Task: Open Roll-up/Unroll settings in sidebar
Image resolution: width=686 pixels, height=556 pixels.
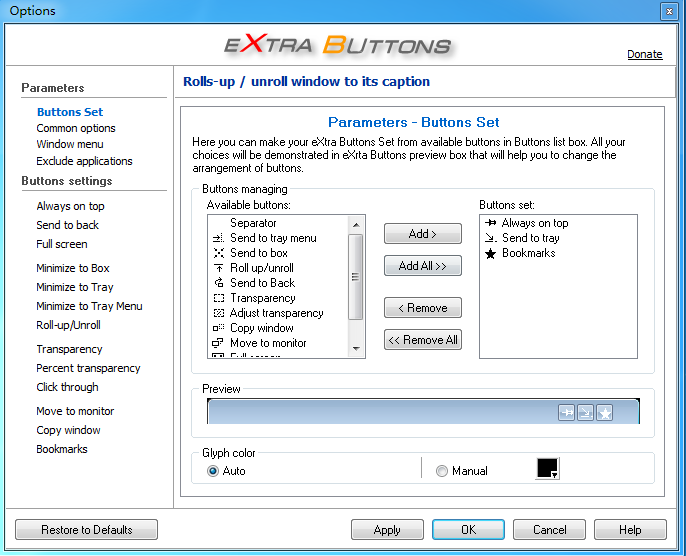Action: pyautogui.click(x=68, y=325)
